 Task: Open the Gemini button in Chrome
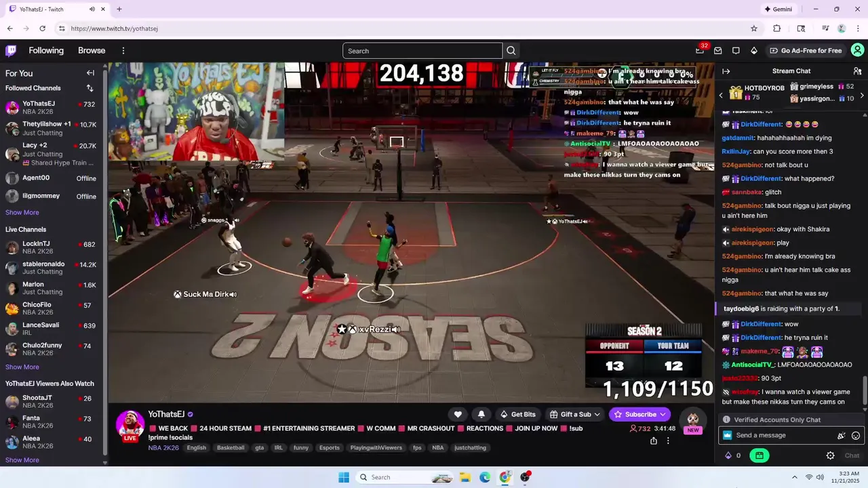point(778,9)
